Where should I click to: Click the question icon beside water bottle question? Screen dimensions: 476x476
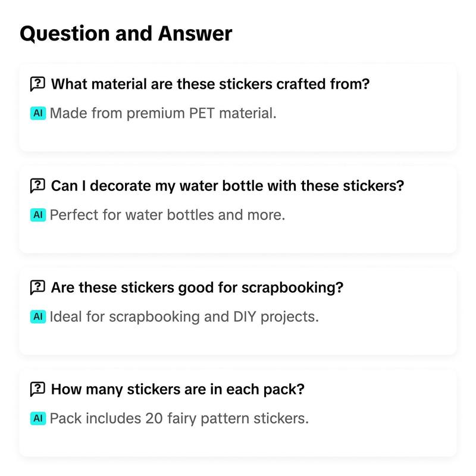tap(37, 186)
